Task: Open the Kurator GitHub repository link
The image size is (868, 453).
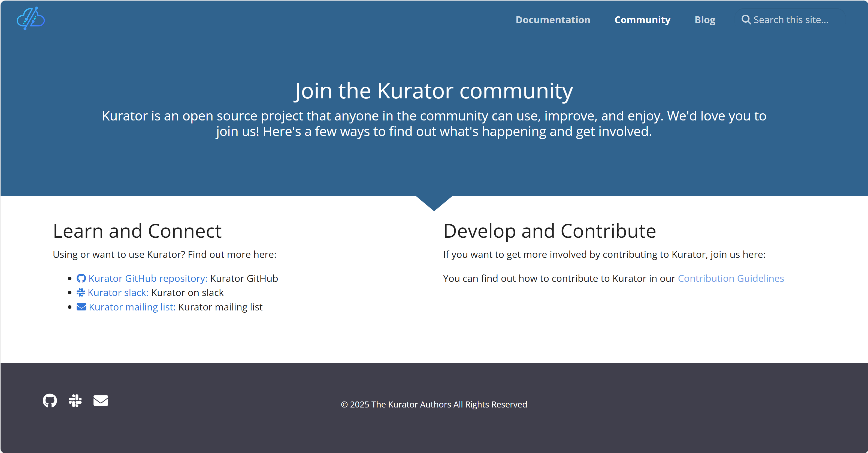Action: pyautogui.click(x=148, y=278)
